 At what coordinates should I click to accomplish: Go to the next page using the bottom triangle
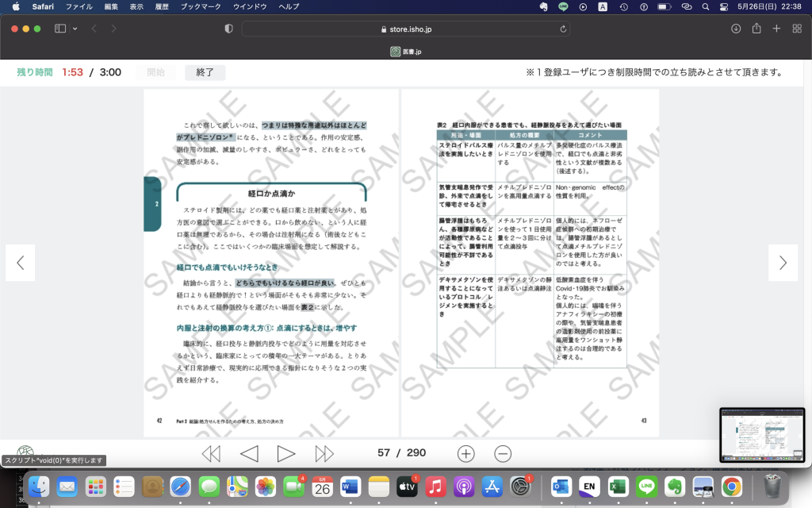(x=286, y=453)
